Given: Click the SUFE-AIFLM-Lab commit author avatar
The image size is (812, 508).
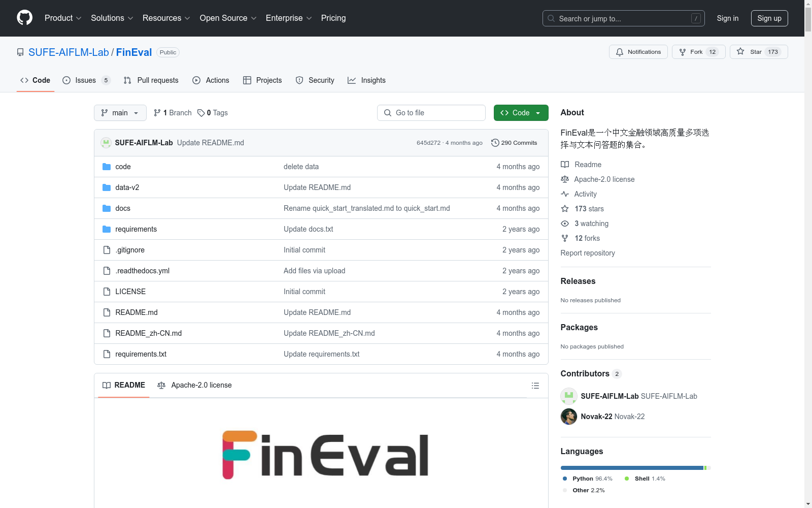Looking at the screenshot, I should coord(106,143).
